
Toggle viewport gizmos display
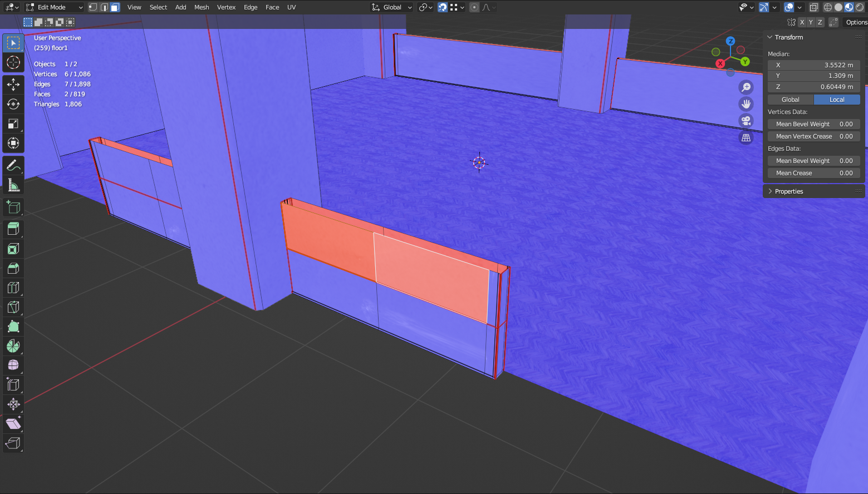(x=764, y=7)
